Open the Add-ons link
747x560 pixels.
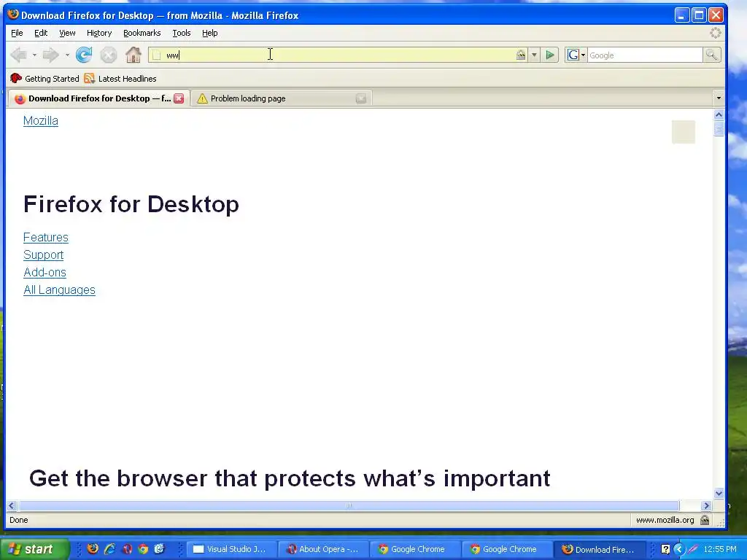44,273
